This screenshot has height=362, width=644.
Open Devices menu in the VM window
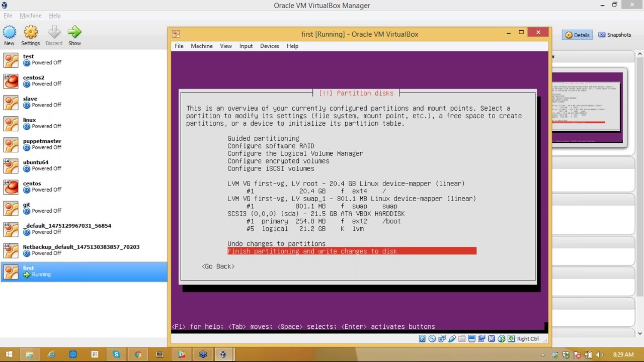pyautogui.click(x=270, y=46)
